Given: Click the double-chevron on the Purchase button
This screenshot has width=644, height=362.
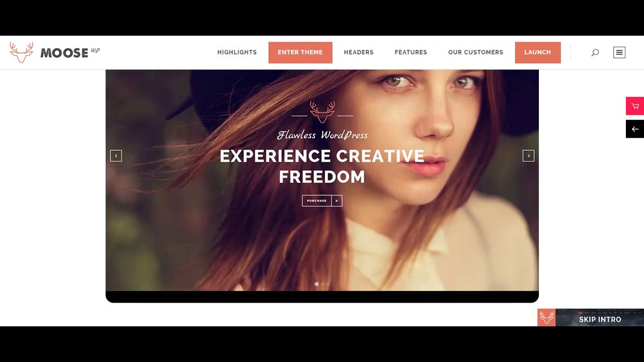Looking at the screenshot, I should (337, 201).
